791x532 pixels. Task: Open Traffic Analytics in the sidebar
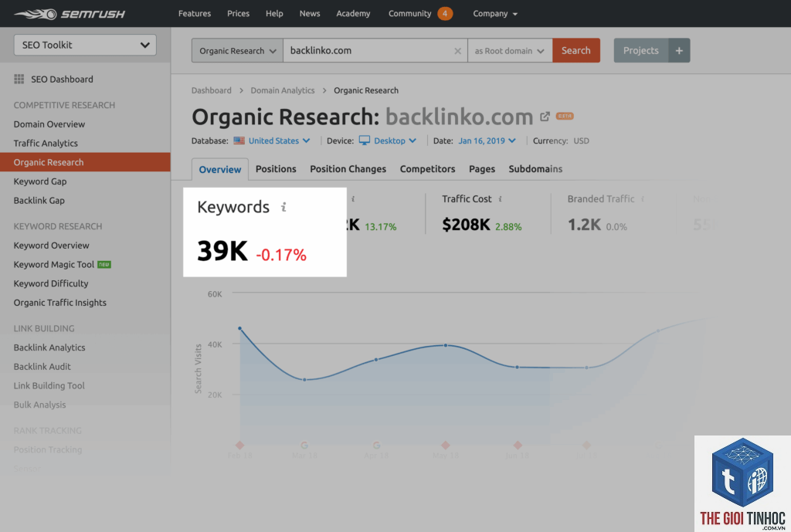point(46,143)
